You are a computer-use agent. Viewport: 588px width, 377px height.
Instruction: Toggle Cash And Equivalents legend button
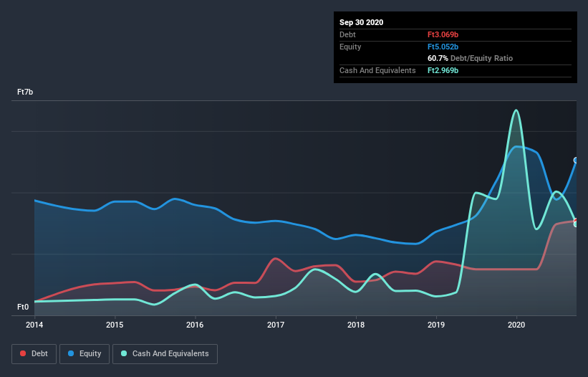pyautogui.click(x=165, y=354)
